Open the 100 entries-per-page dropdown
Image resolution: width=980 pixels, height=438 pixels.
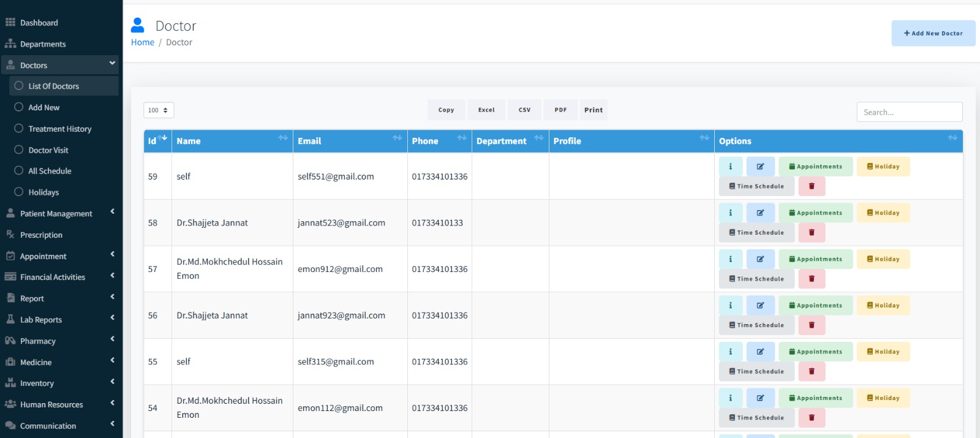159,110
